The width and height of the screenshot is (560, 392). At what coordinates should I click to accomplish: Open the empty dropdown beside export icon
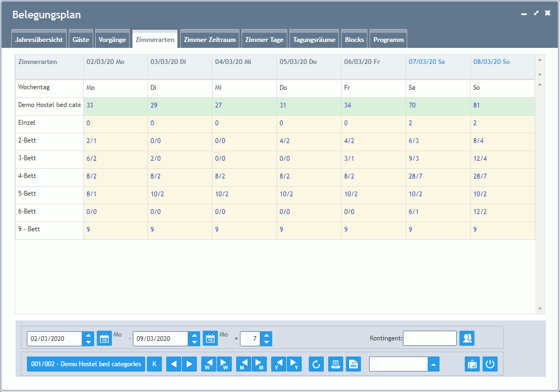pos(434,364)
